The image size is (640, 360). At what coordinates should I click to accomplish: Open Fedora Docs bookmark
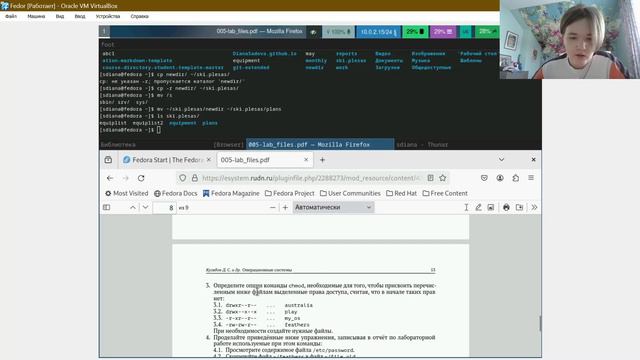pyautogui.click(x=176, y=193)
